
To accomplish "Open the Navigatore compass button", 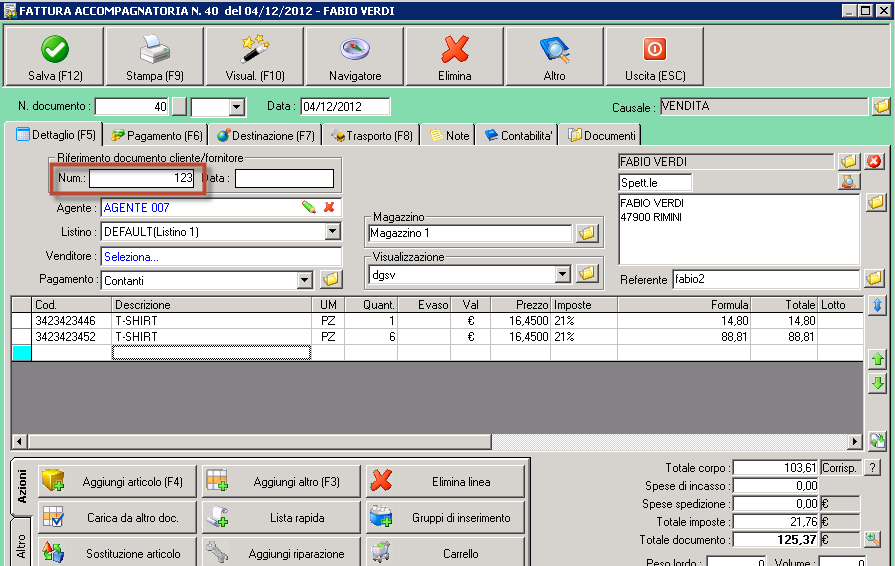I will tap(355, 57).
